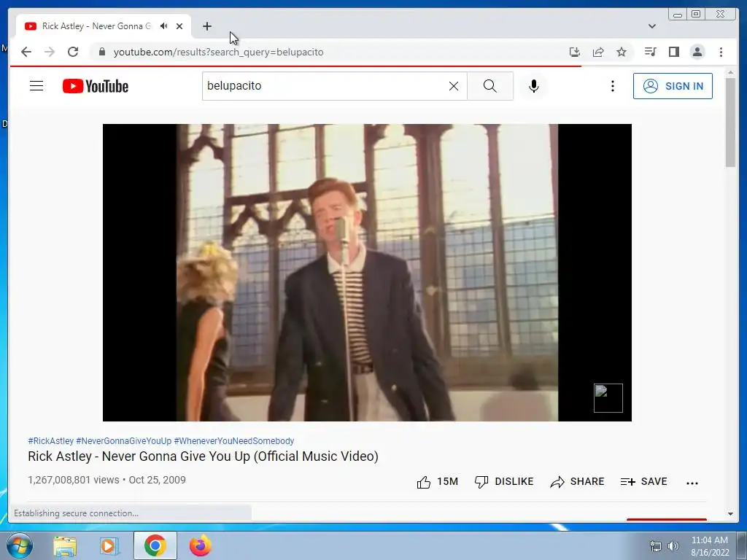Viewport: 747px width, 560px height.
Task: Focus the address bar URL
Action: pyautogui.click(x=218, y=52)
